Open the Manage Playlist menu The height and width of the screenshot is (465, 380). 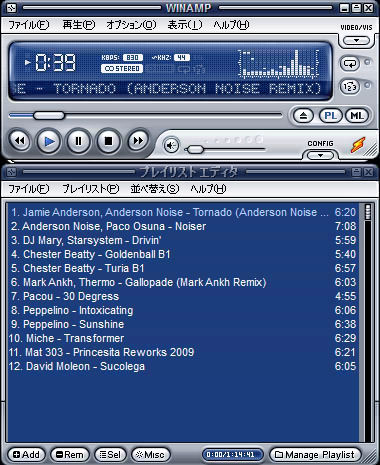[315, 455]
